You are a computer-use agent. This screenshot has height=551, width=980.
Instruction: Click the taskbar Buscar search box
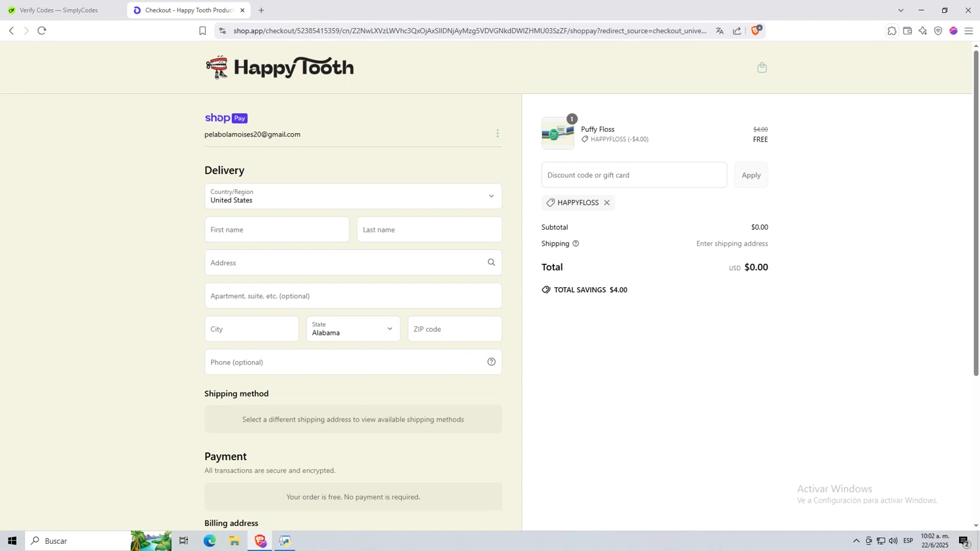coord(78,541)
